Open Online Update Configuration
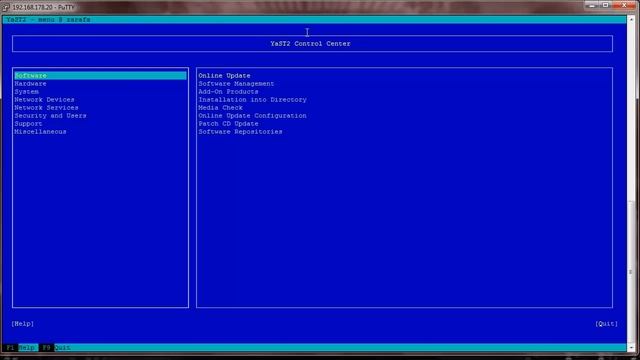Viewport: 640px width, 360px height. (x=252, y=116)
